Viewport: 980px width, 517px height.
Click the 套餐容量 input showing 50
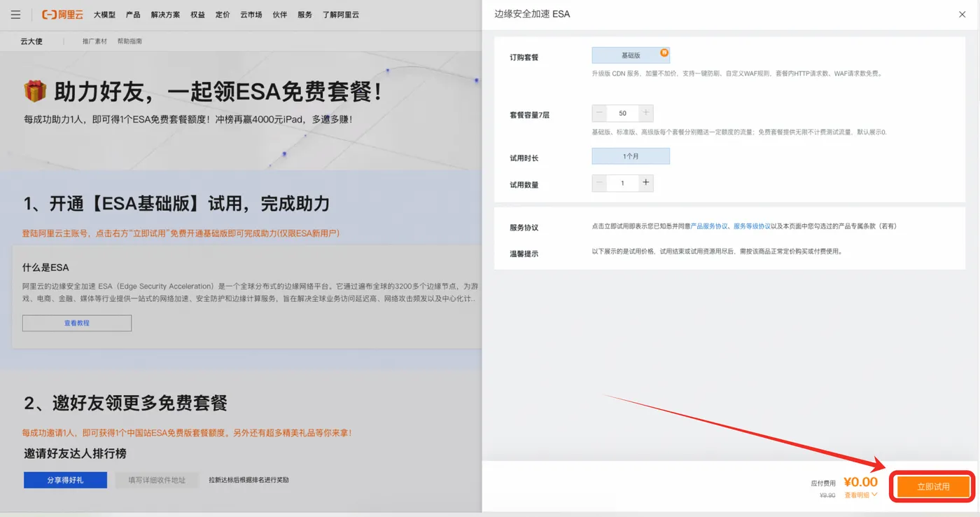coord(622,113)
